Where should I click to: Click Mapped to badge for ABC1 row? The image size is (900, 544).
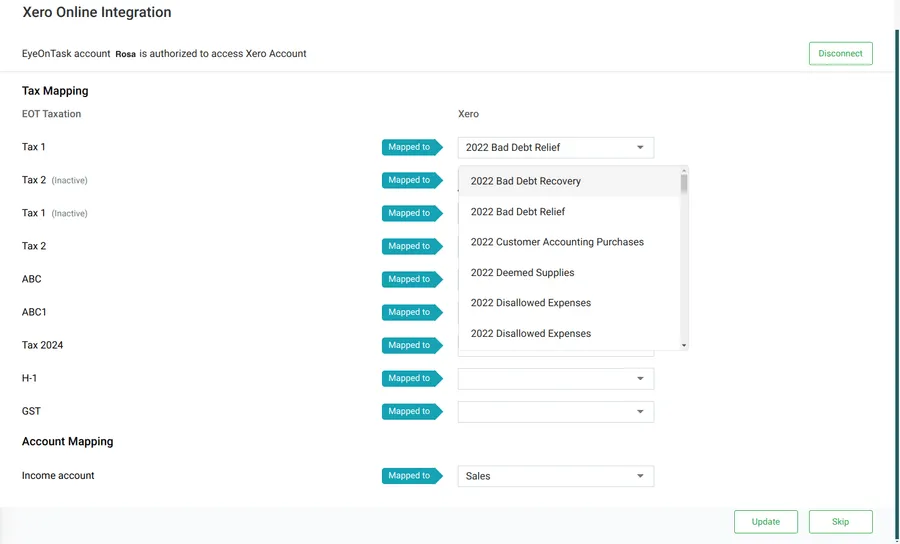click(x=412, y=312)
